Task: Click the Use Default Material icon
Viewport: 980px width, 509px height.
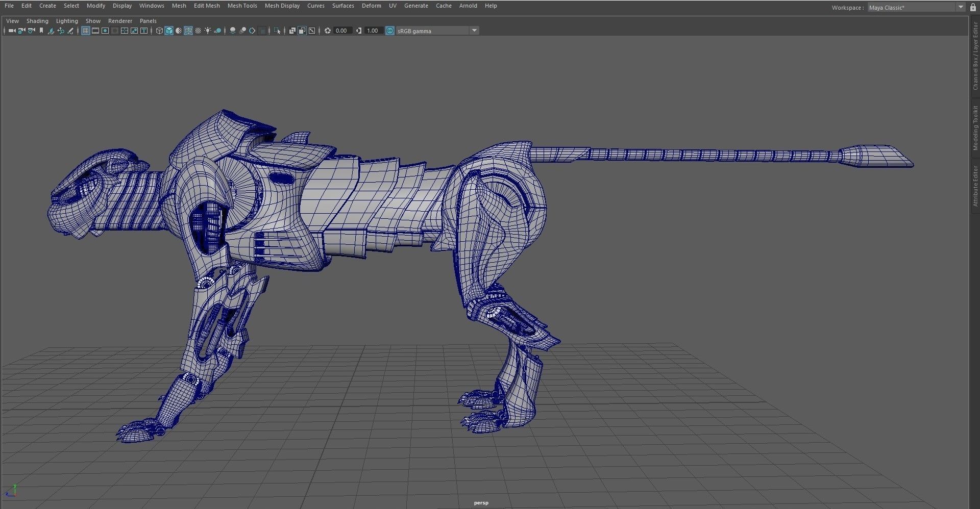Action: [179, 31]
